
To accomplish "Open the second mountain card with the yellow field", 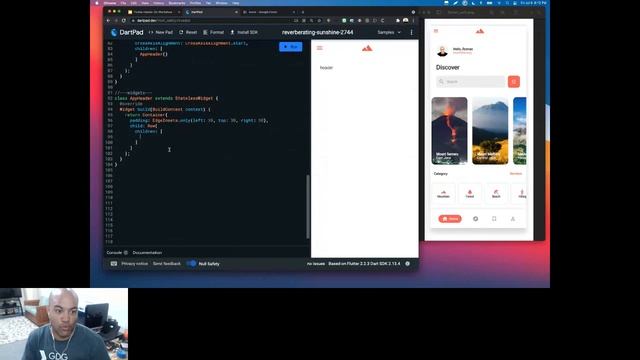I will (x=490, y=131).
